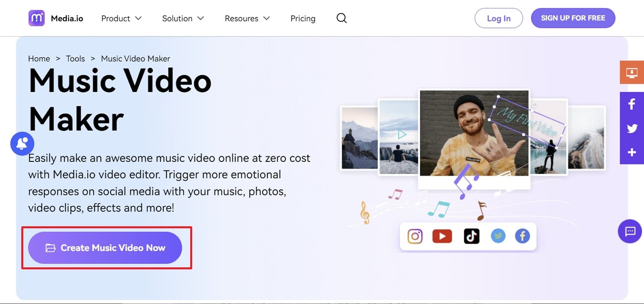644x304 pixels.
Task: Navigate to Tools via the breadcrumb
Action: (75, 58)
